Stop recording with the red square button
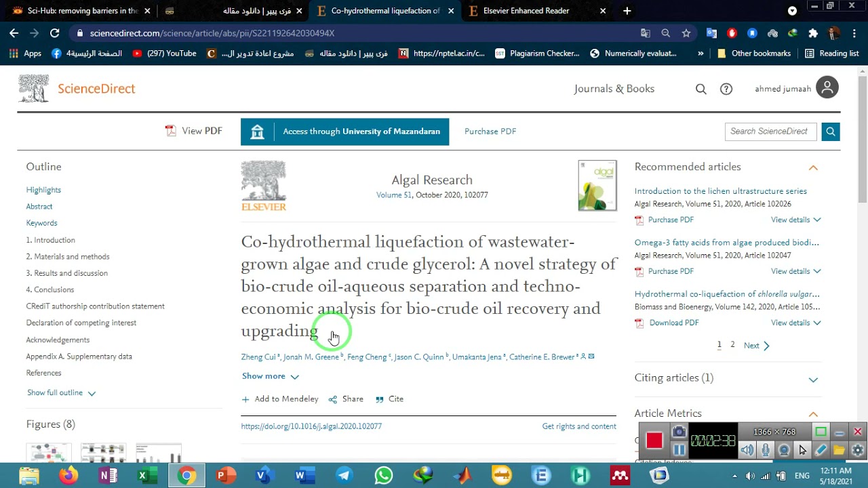 (x=654, y=441)
